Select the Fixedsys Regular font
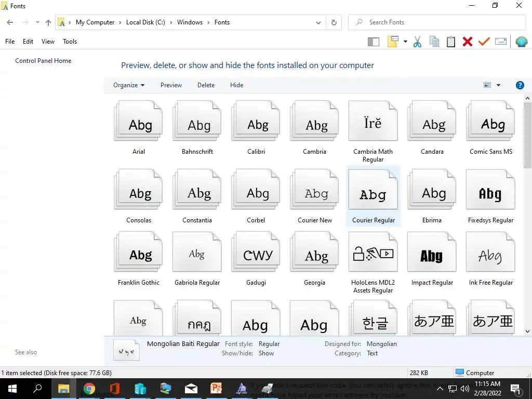This screenshot has width=532, height=399. click(x=490, y=196)
